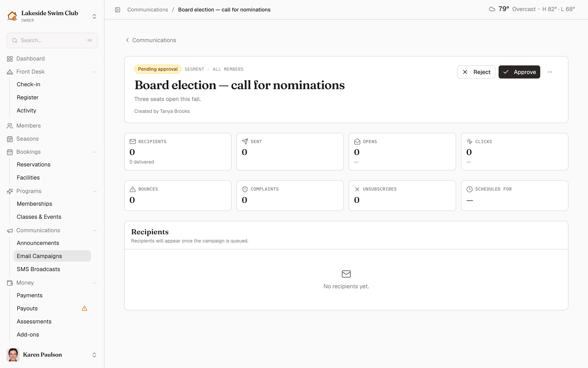Click Karen Paulson's avatar photo
Screen dimensions: 588x368
click(13, 355)
